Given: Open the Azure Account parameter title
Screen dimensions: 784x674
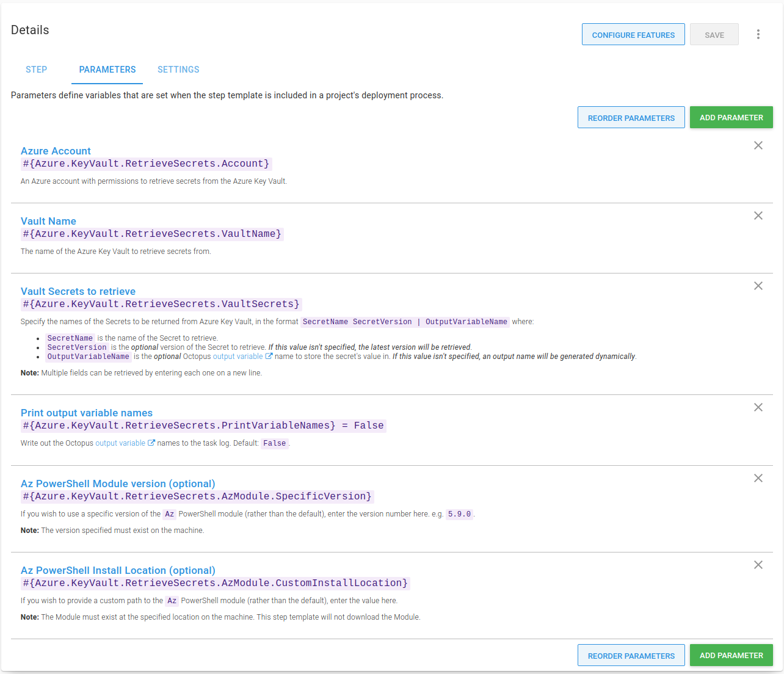Looking at the screenshot, I should tap(56, 151).
